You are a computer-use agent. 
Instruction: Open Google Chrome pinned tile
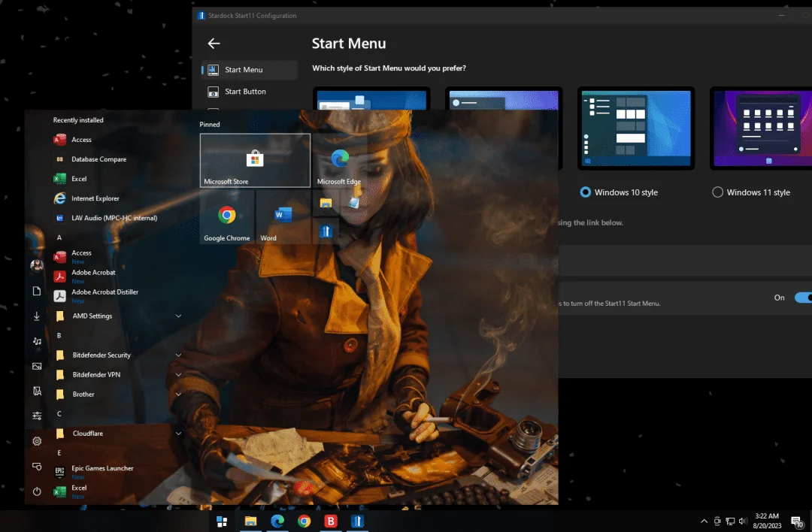227,217
